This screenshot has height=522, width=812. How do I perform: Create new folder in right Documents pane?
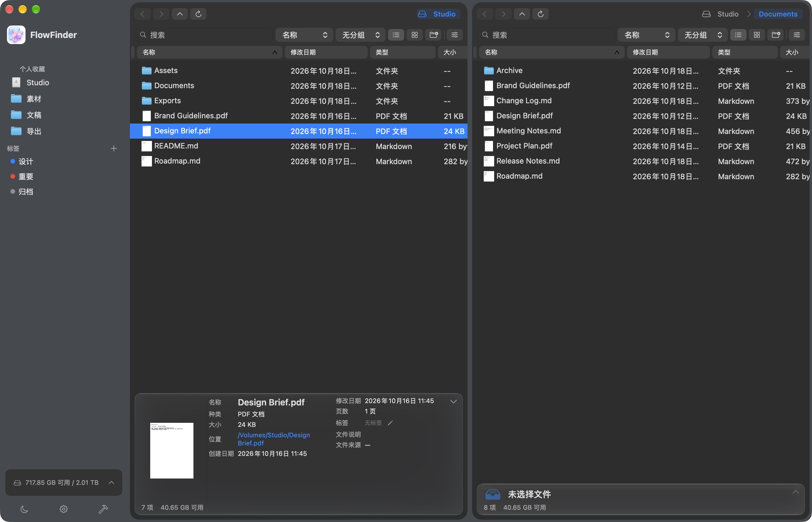click(x=776, y=35)
